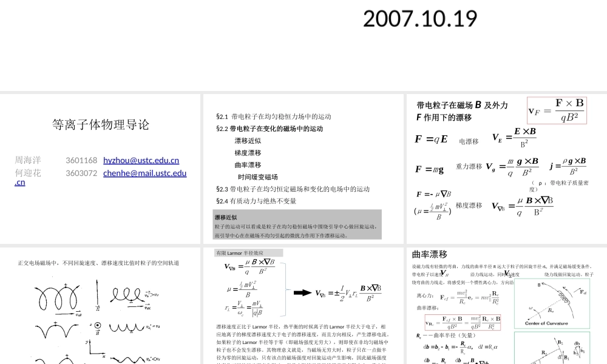Click 曲率漂移 in the §2.2 outline list
The image size is (607, 364).
[x=248, y=165]
